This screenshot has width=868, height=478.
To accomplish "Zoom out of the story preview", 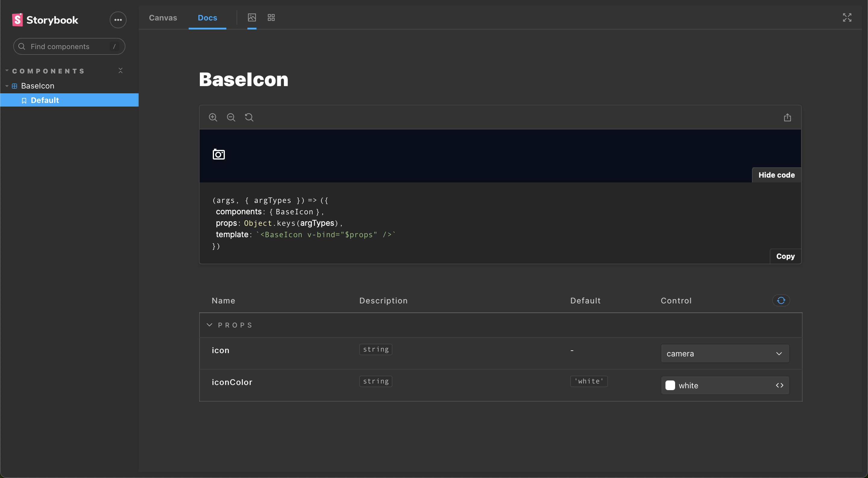I will click(231, 117).
